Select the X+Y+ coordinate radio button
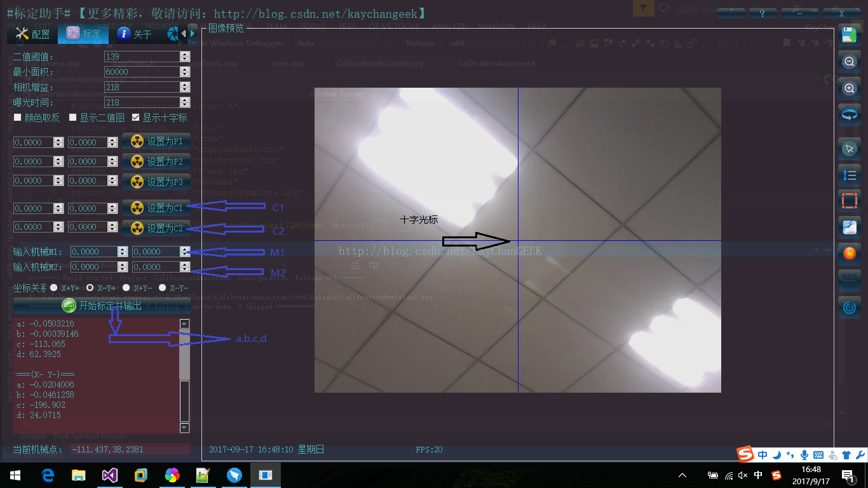 pos(54,288)
